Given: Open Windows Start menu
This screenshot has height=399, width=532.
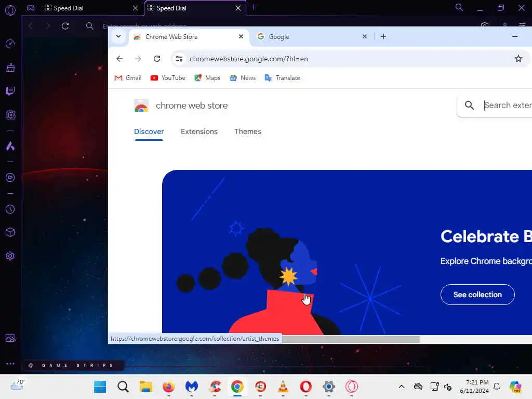Looking at the screenshot, I should tap(100, 387).
